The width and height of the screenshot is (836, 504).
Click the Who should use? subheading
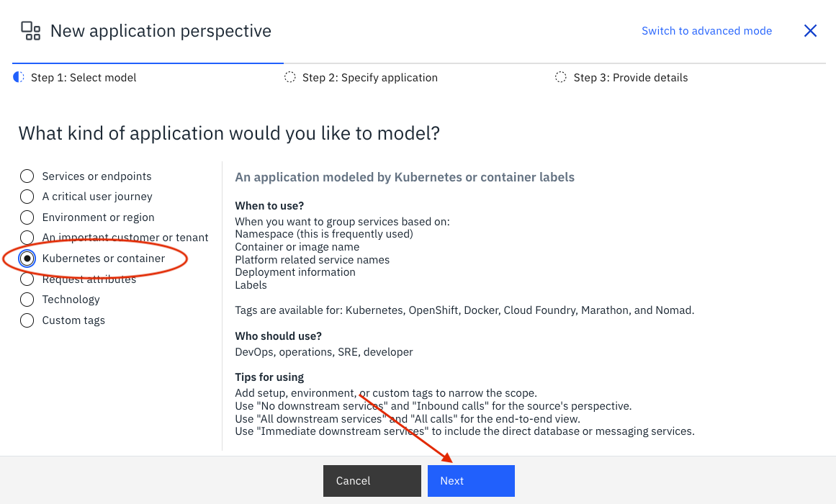pos(279,336)
